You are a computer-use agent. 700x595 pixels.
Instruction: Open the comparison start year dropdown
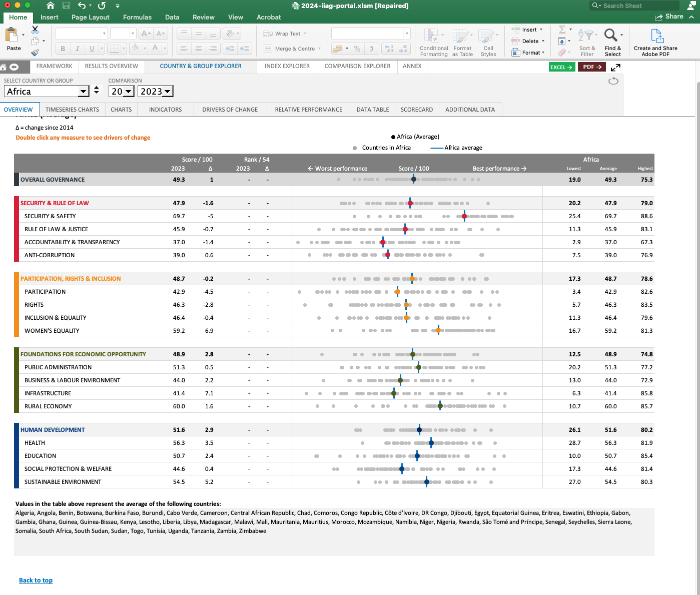(129, 91)
